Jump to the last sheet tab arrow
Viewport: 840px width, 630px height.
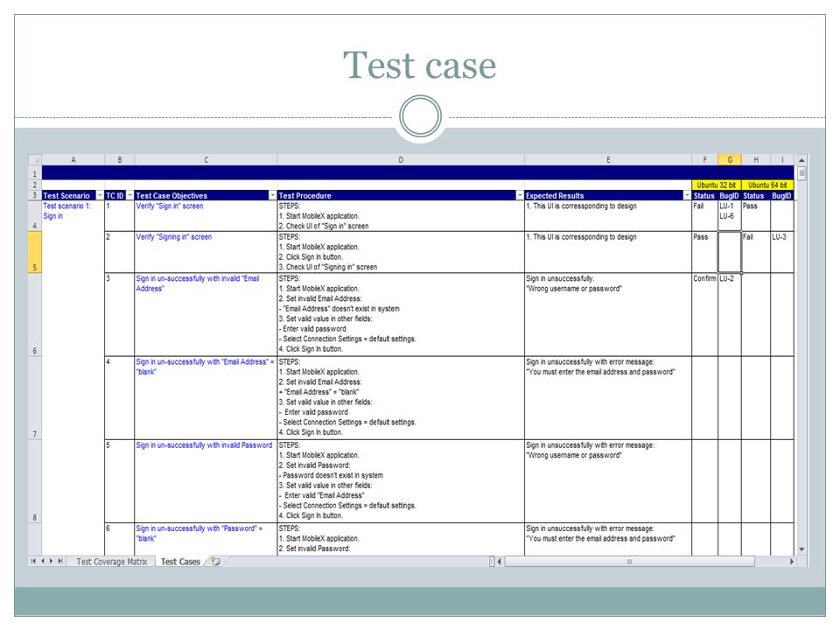(60, 562)
